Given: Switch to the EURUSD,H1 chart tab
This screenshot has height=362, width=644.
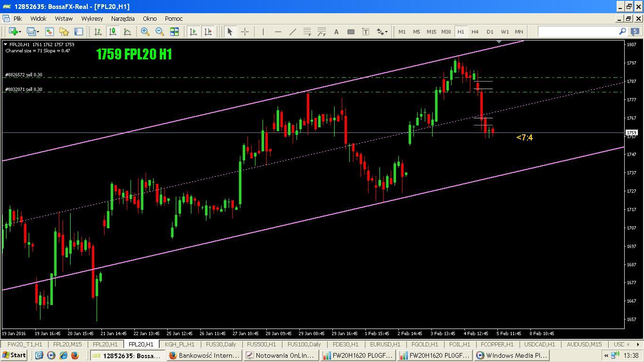Looking at the screenshot, I should click(385, 344).
